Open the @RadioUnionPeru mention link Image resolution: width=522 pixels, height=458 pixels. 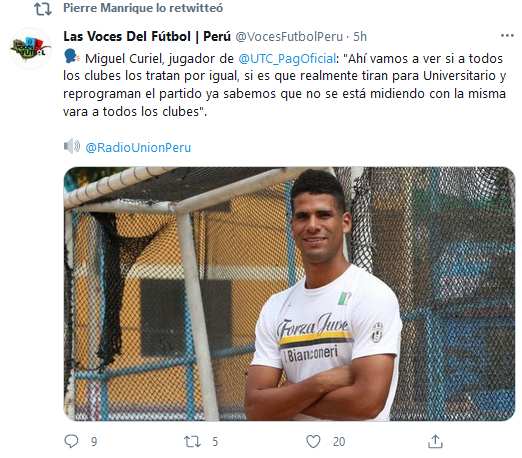coord(138,147)
